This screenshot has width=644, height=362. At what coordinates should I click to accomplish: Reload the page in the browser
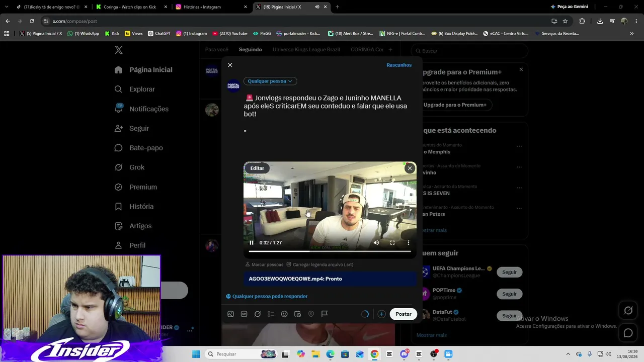click(x=32, y=21)
